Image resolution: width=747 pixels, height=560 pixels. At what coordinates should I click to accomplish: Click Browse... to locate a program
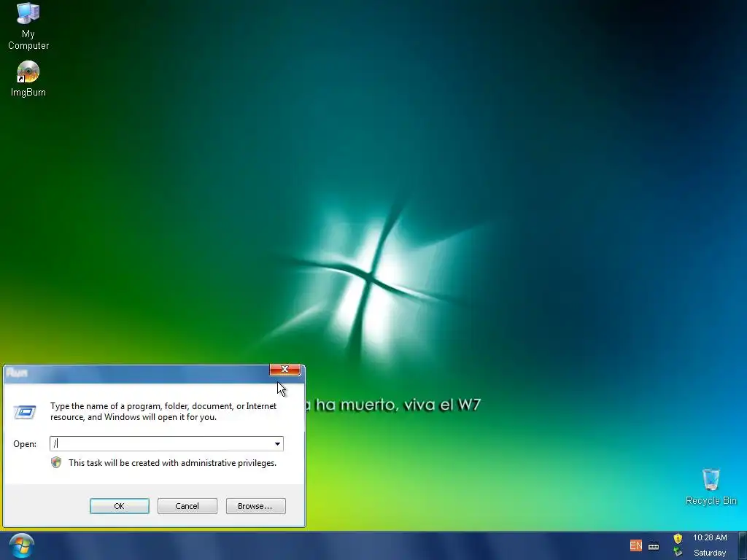pyautogui.click(x=255, y=506)
